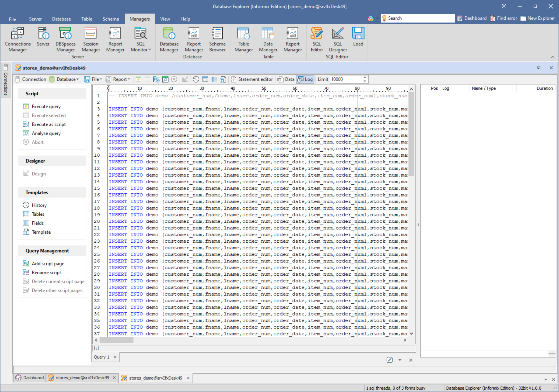559x392 pixels.
Task: Open History under Templates
Action: point(39,205)
